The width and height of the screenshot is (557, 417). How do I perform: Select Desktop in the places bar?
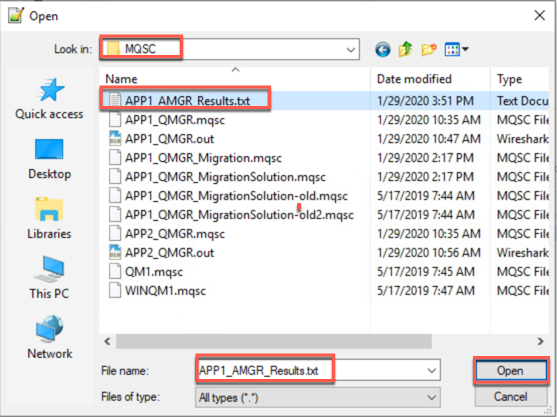49,159
